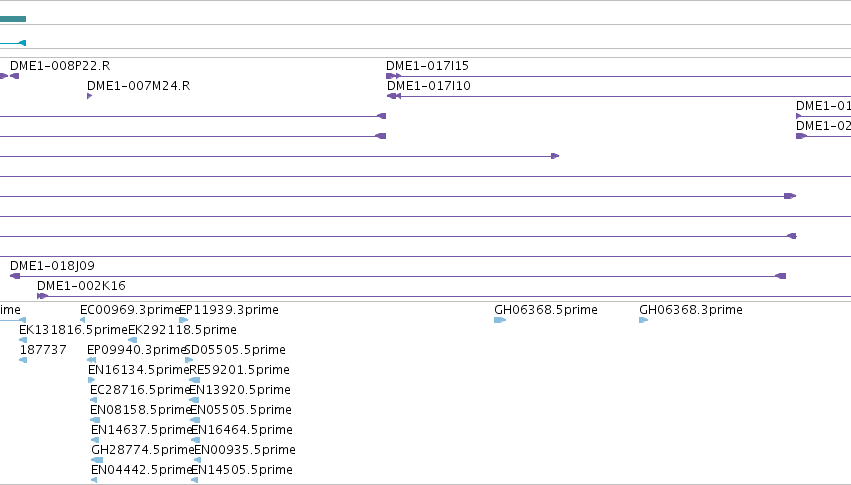This screenshot has width=851, height=485.
Task: Select the EK131816.5prime label
Action: click(x=73, y=330)
